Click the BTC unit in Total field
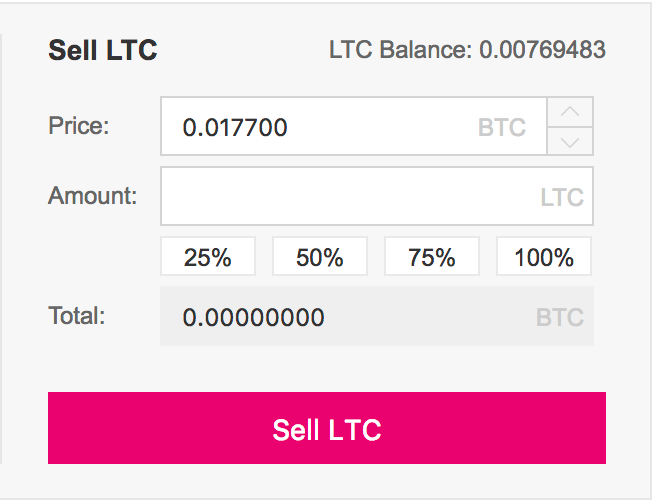The width and height of the screenshot is (656, 500). [560, 317]
